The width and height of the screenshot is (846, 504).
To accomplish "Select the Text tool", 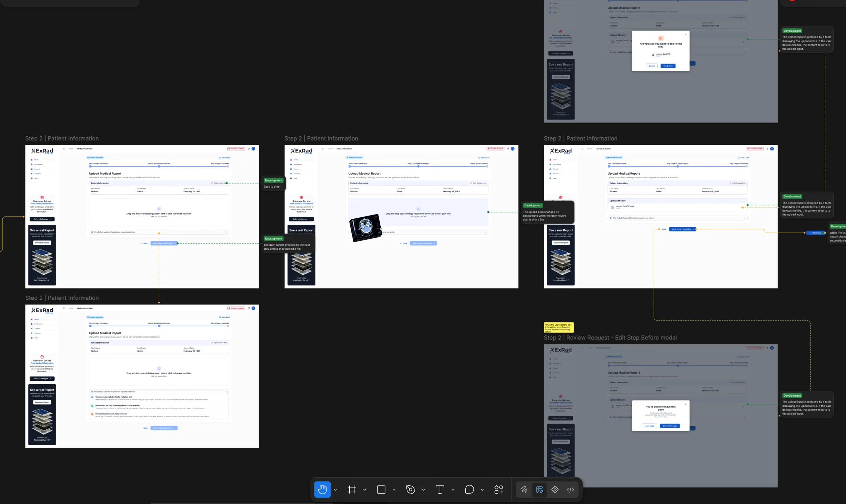I will (440, 490).
